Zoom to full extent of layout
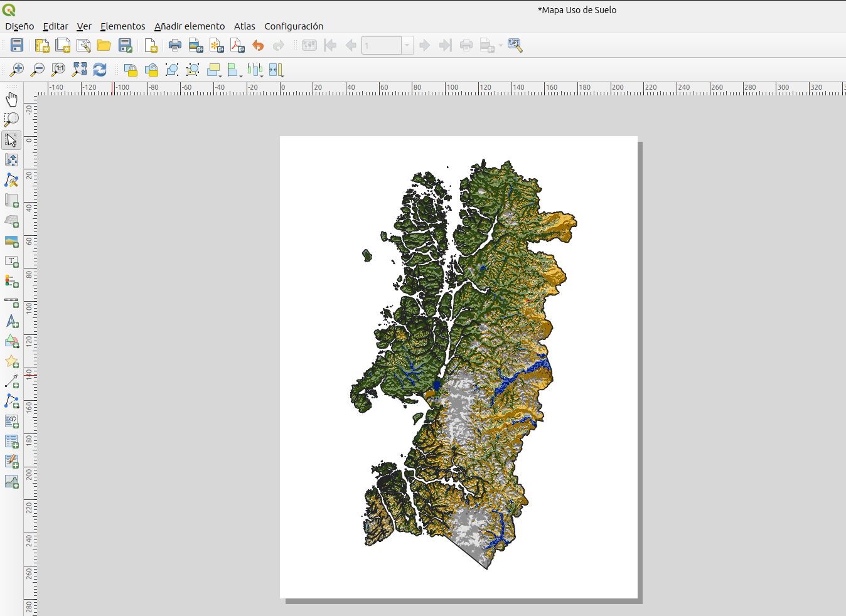846x616 pixels. [79, 70]
